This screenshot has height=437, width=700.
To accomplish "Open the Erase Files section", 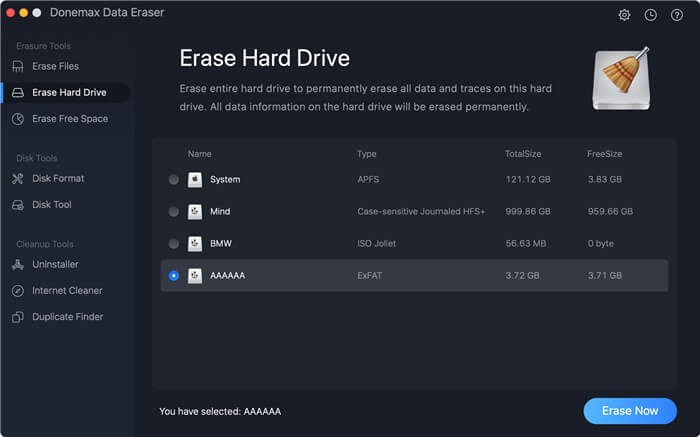I will [x=55, y=67].
